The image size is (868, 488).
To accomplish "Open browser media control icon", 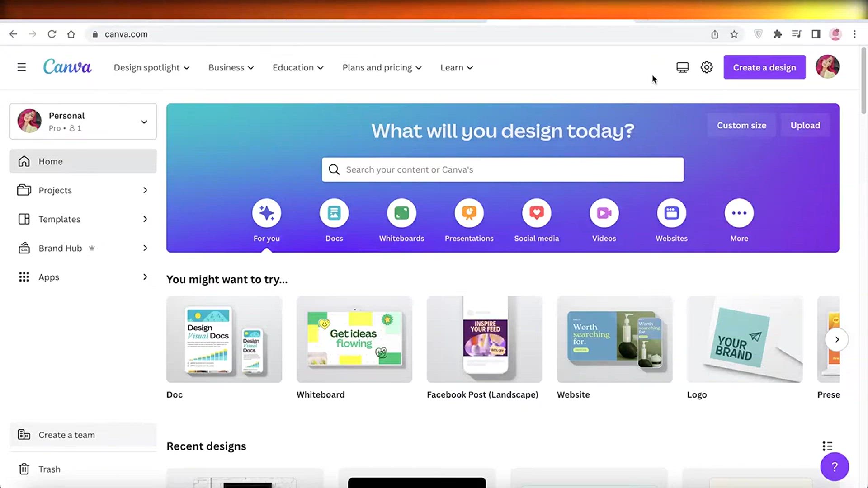I will click(797, 34).
